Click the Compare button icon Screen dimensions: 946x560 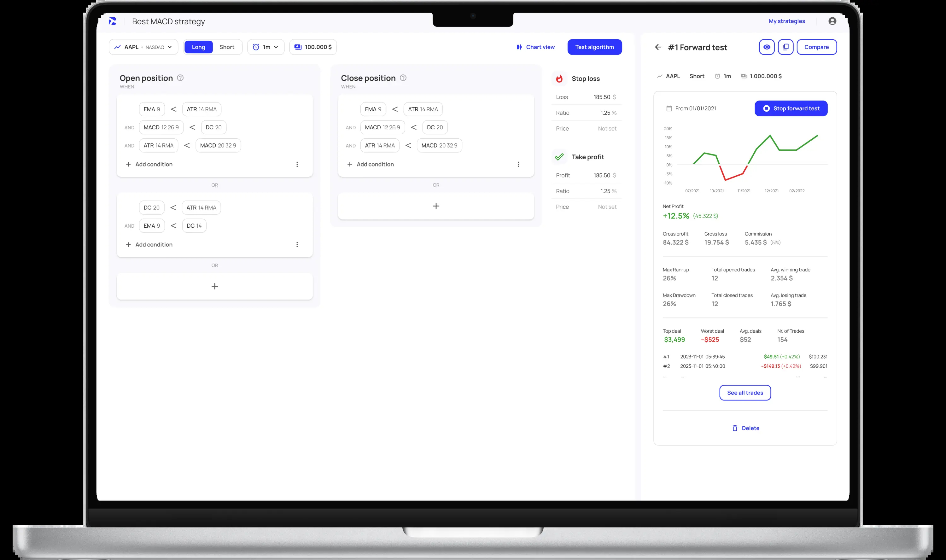[817, 47]
